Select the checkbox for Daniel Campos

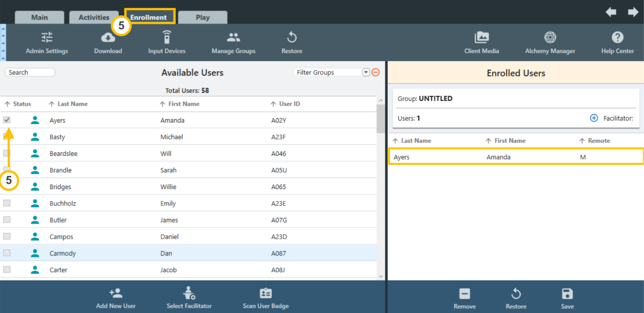click(x=7, y=236)
